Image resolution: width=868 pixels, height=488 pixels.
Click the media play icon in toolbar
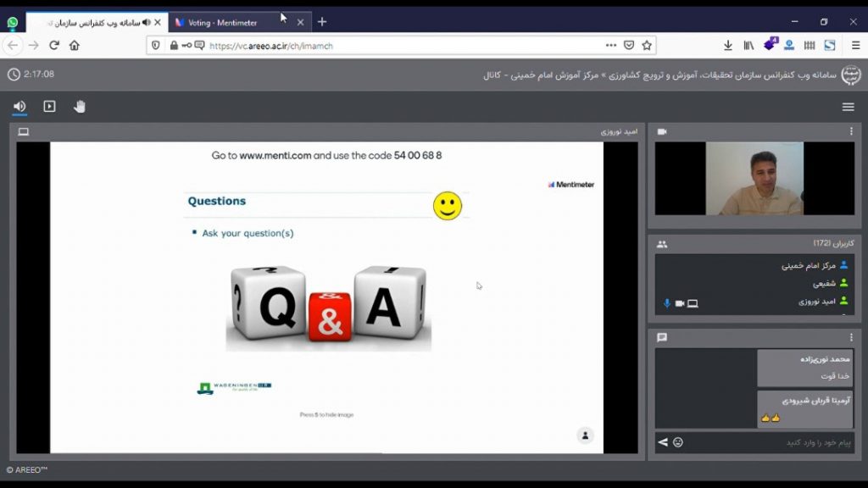tap(49, 107)
